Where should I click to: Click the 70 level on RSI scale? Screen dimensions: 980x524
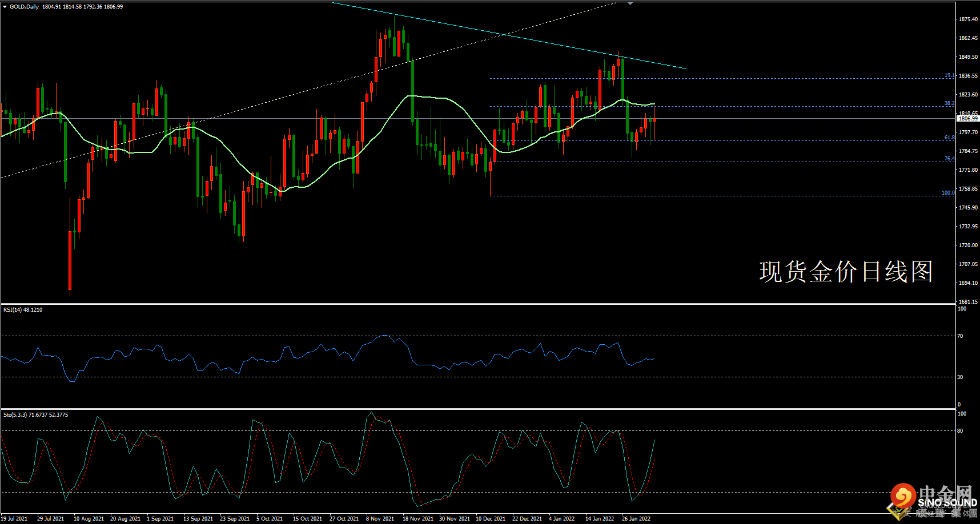960,336
